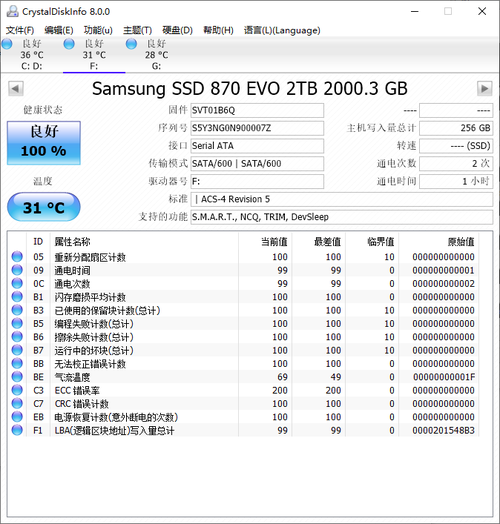Image resolution: width=500 pixels, height=524 pixels.
Task: Click the drive letter field F:
Action: (257, 181)
